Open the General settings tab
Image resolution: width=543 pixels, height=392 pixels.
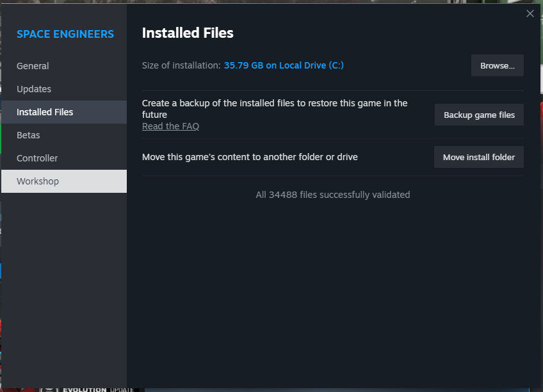pos(33,66)
